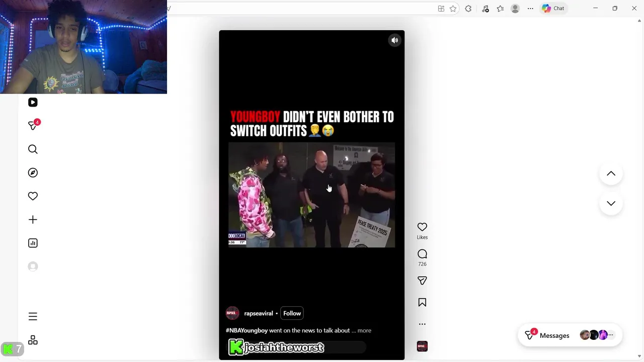The width and height of the screenshot is (644, 362).
Task: Click the reel video to pause
Action: [x=311, y=195]
